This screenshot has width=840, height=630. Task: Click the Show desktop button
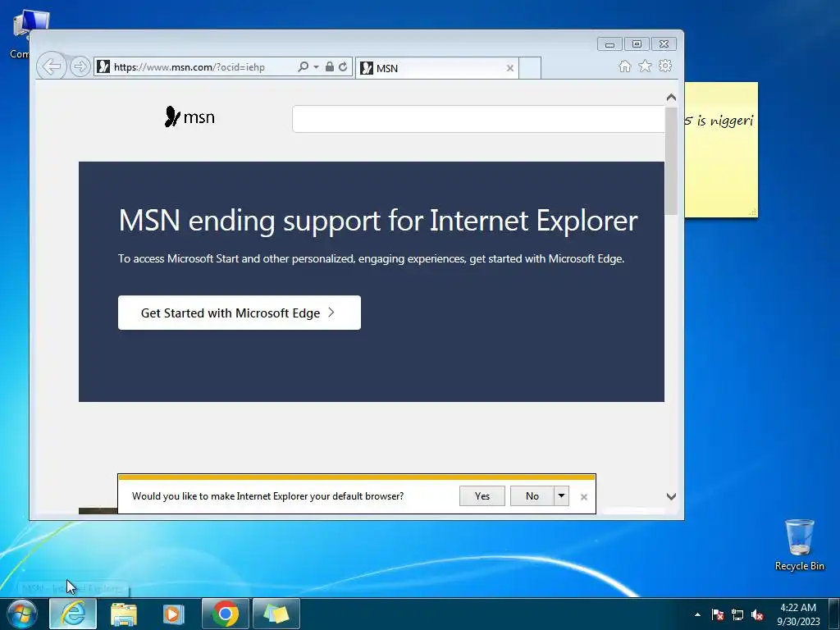click(x=834, y=614)
